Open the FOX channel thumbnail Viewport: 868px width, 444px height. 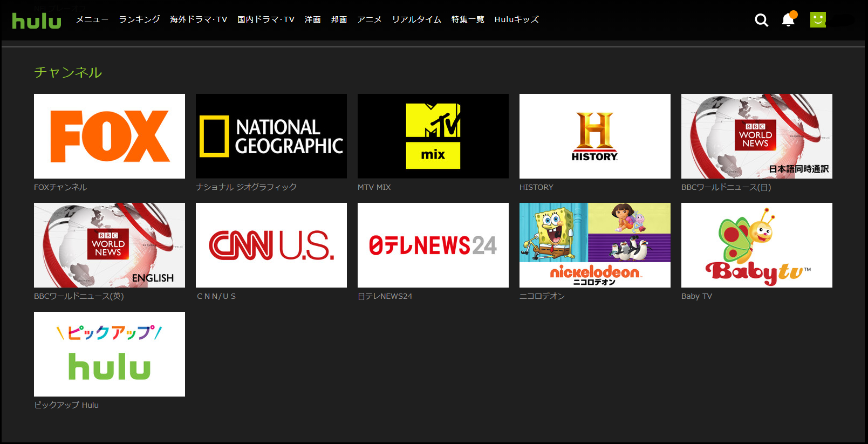point(110,136)
